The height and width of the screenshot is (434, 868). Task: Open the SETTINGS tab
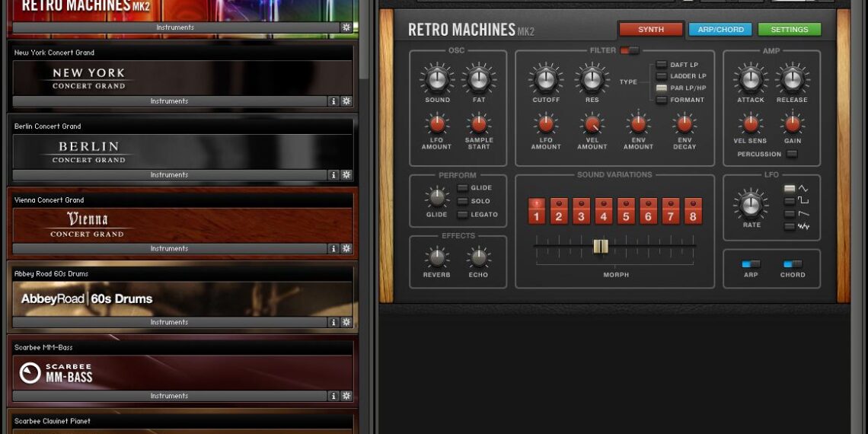[790, 30]
